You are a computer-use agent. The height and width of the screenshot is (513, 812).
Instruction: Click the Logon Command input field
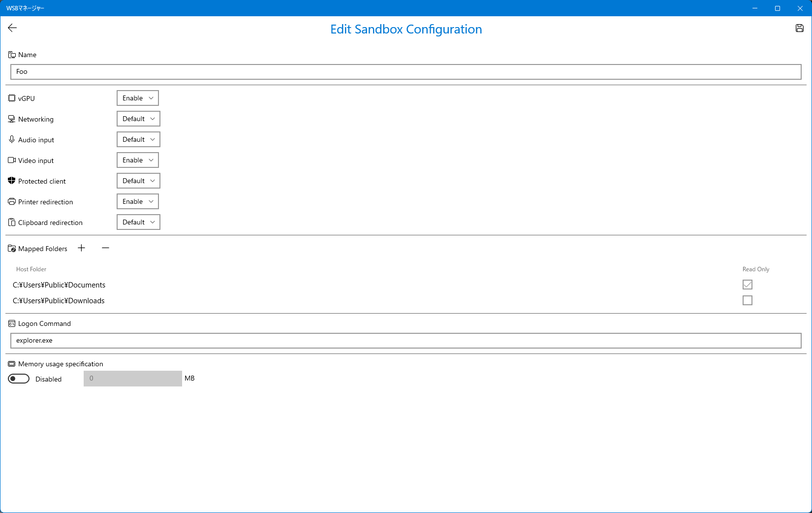(406, 341)
